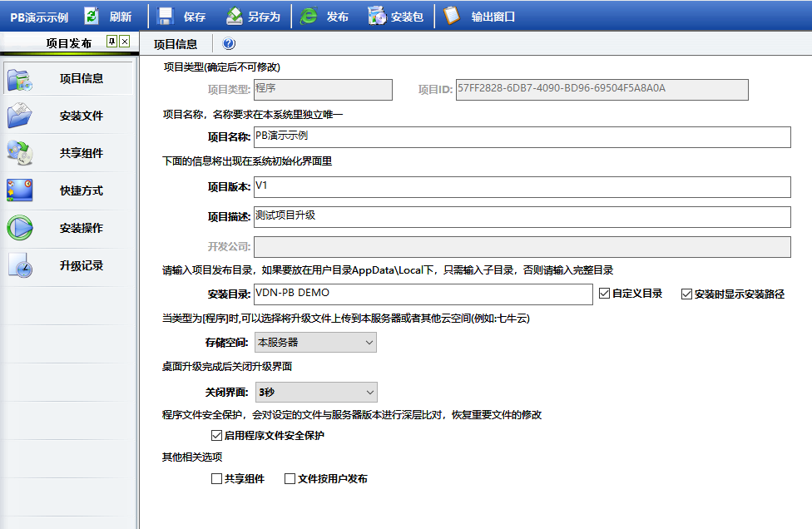812x529 pixels.
Task: Click the blue help question mark icon
Action: point(229,44)
